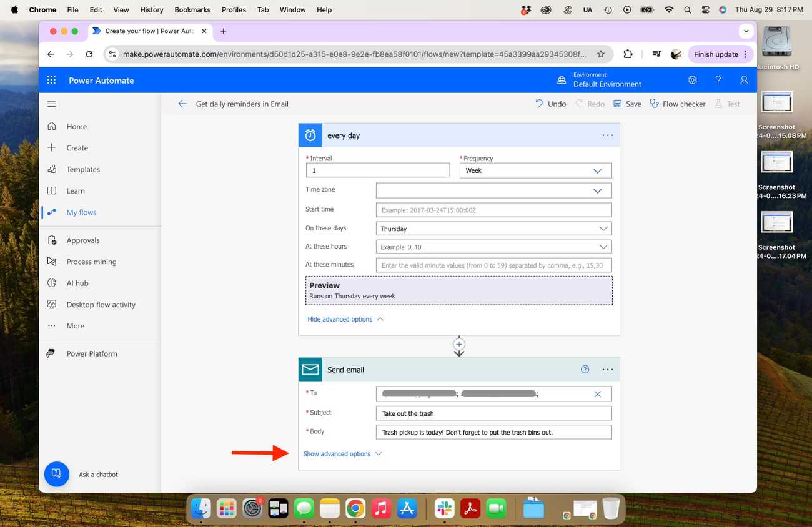
Task: Open Finder from the Dock
Action: 201,508
